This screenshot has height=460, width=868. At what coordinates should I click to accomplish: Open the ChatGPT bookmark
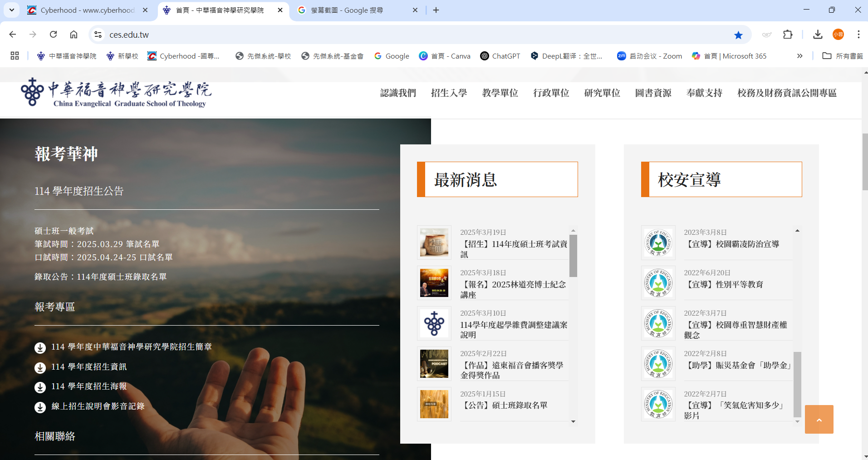[500, 56]
